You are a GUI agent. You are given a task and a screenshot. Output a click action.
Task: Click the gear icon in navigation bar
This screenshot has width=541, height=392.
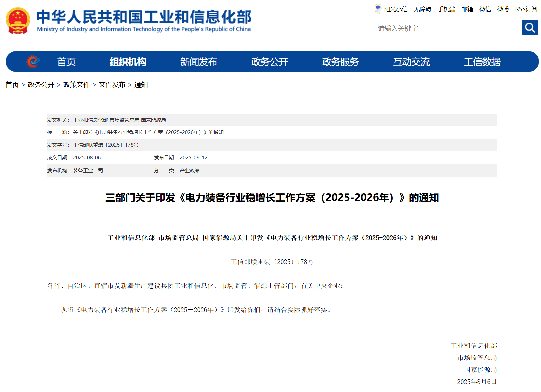[33, 62]
